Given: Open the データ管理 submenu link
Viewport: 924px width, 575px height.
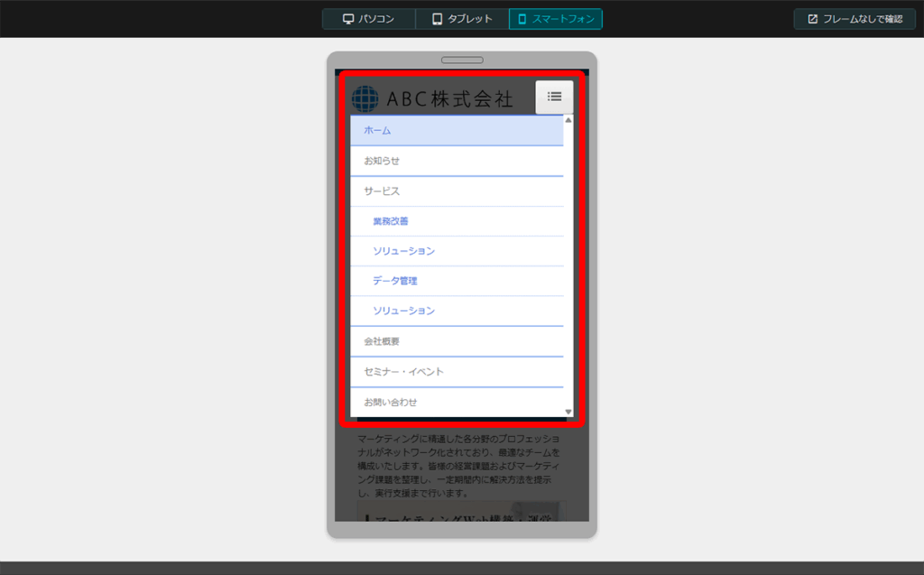Looking at the screenshot, I should point(395,281).
